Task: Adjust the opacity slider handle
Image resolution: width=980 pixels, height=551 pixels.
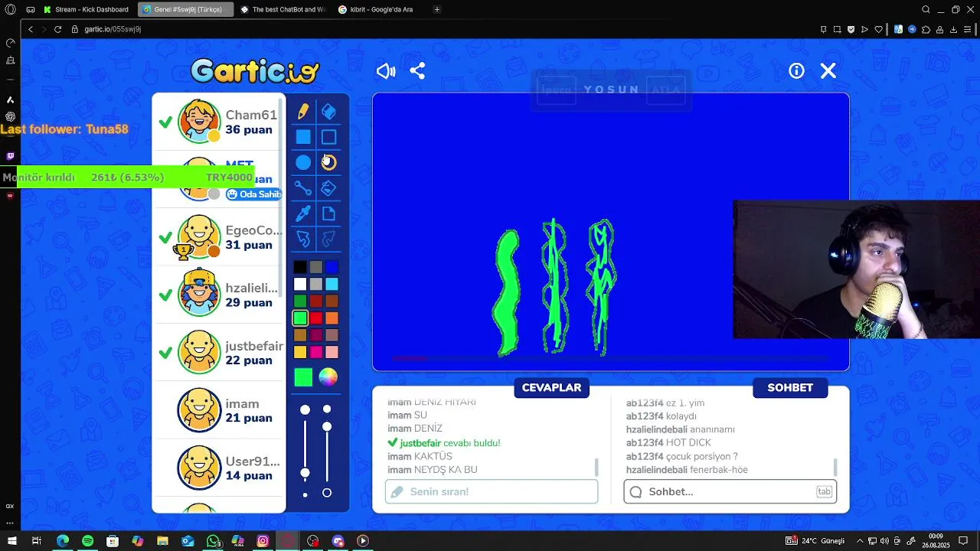Action: (x=327, y=426)
